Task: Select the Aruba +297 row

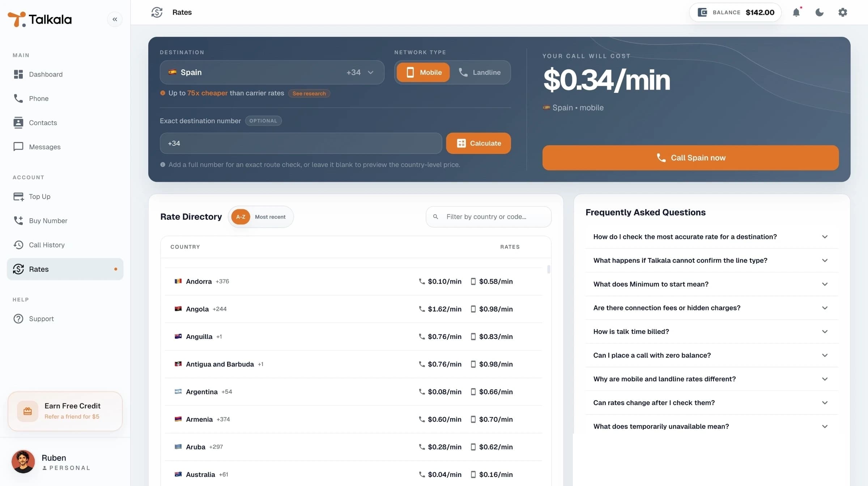Action: 353,447
